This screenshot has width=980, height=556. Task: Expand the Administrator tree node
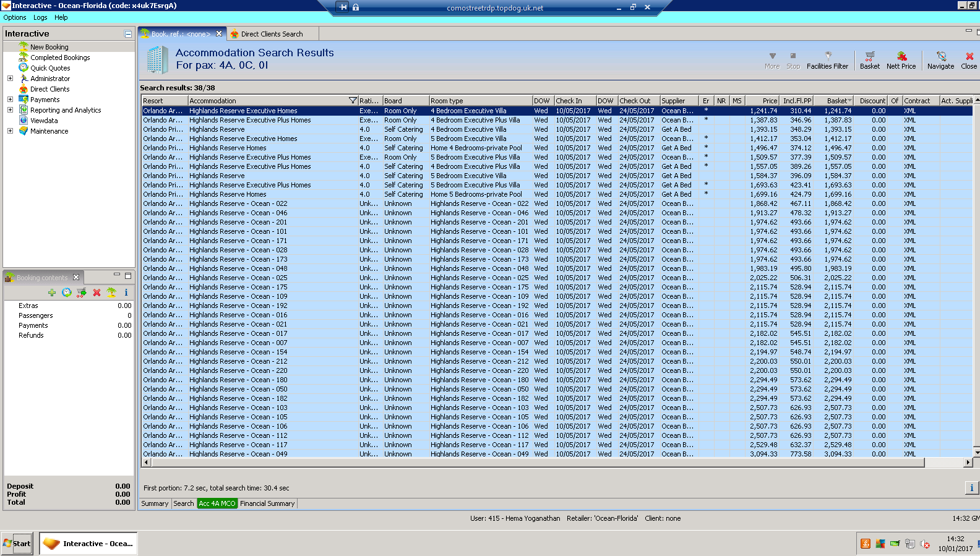[10, 78]
